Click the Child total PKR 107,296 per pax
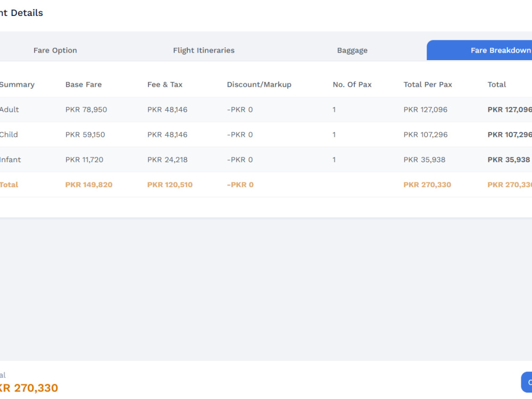532x399 pixels. click(x=426, y=135)
